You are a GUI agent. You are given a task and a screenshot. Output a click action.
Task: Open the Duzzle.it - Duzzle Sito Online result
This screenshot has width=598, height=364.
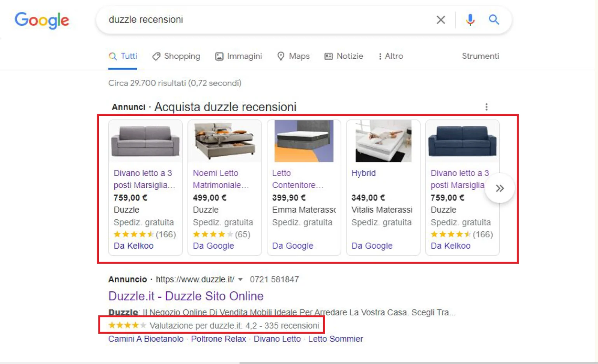[x=186, y=296]
